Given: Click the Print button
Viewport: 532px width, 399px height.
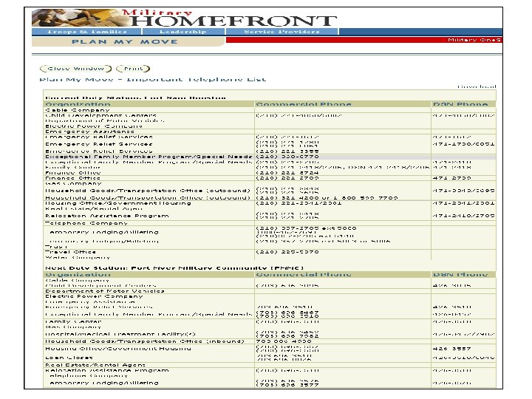Looking at the screenshot, I should click(x=133, y=69).
